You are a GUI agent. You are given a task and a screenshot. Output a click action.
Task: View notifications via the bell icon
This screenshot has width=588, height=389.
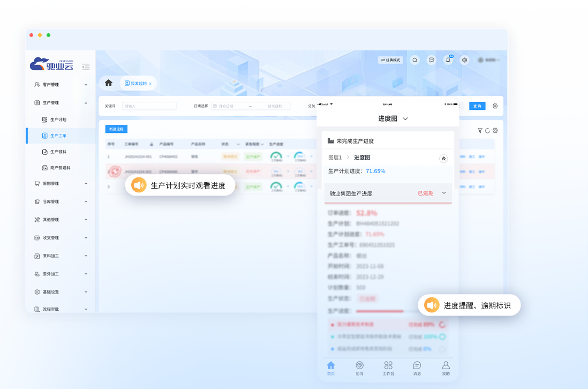pos(448,59)
